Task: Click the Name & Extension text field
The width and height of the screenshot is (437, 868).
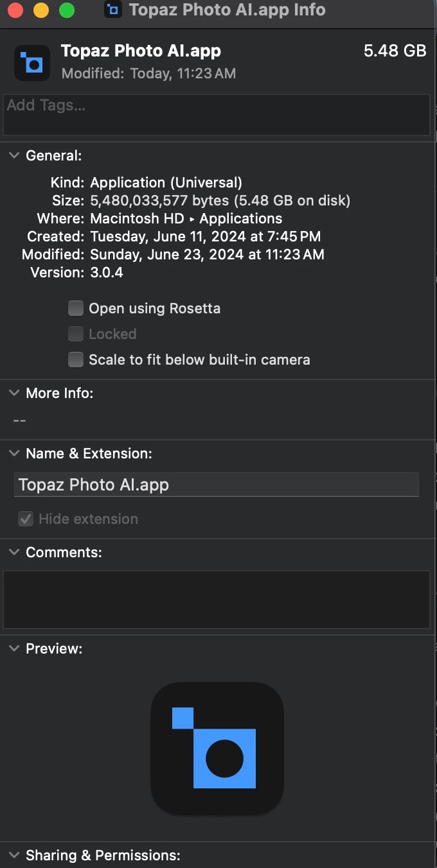Action: (x=216, y=485)
